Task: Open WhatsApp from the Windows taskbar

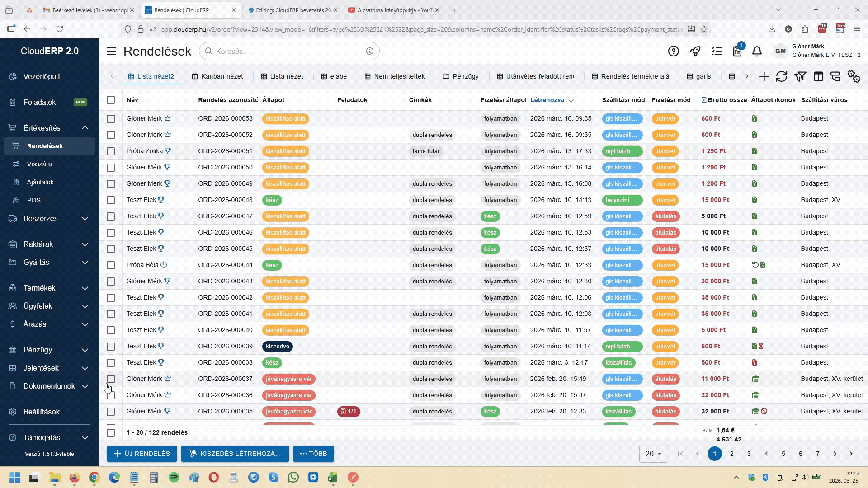Action: click(293, 477)
